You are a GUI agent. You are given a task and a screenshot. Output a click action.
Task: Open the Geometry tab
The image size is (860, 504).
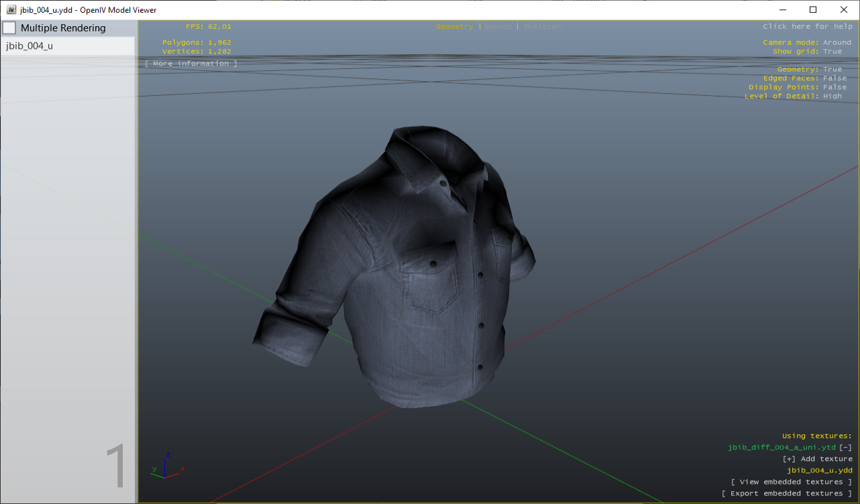point(455,26)
